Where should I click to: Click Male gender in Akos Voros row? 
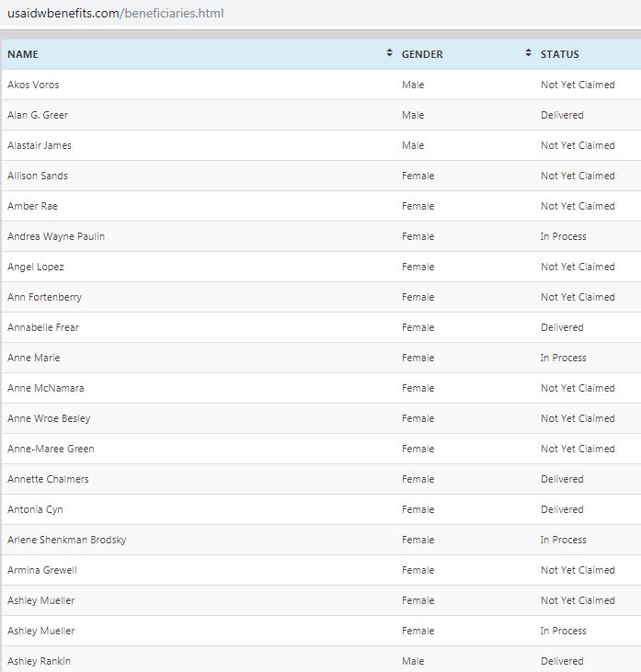coord(413,85)
